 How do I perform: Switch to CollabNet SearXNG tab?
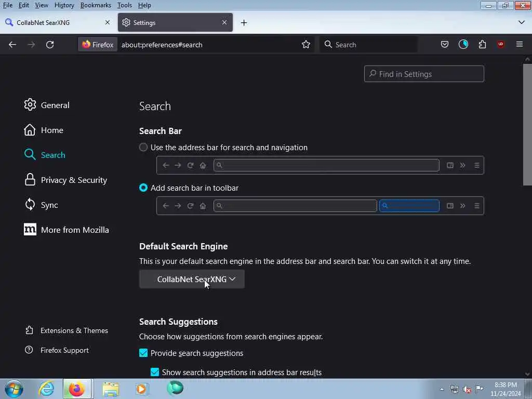click(58, 22)
